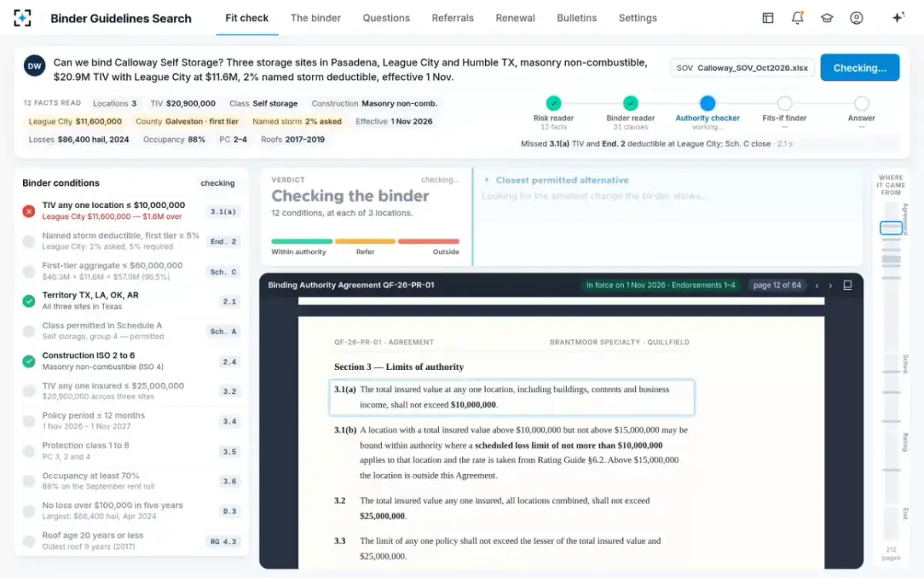
Task: Select the pending circle for No loss over $100,000
Action: coord(28,511)
